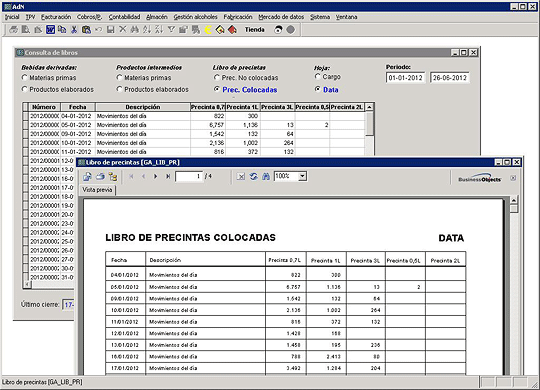This screenshot has height=390, width=540.
Task: Click the X delete icon in main toolbar
Action: [x=123, y=30]
